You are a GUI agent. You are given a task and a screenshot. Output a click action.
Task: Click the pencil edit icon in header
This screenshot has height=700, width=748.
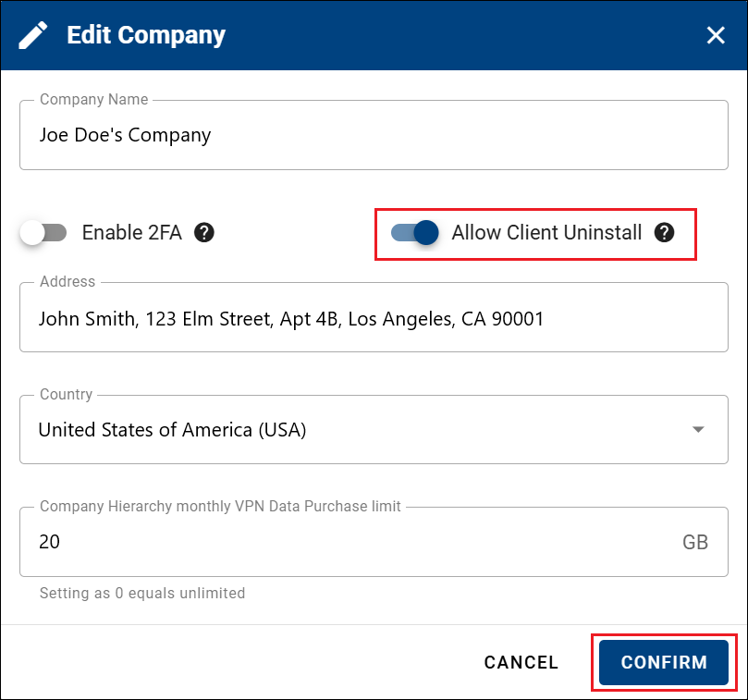click(33, 35)
